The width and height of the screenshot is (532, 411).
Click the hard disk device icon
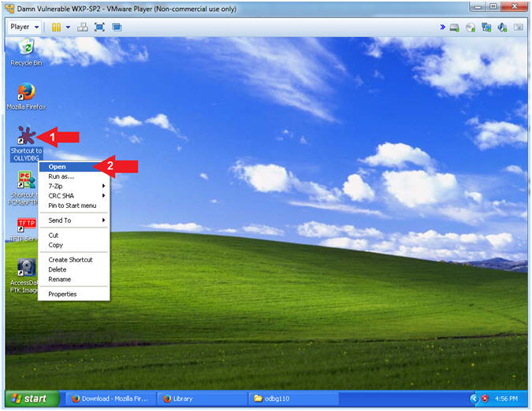454,28
